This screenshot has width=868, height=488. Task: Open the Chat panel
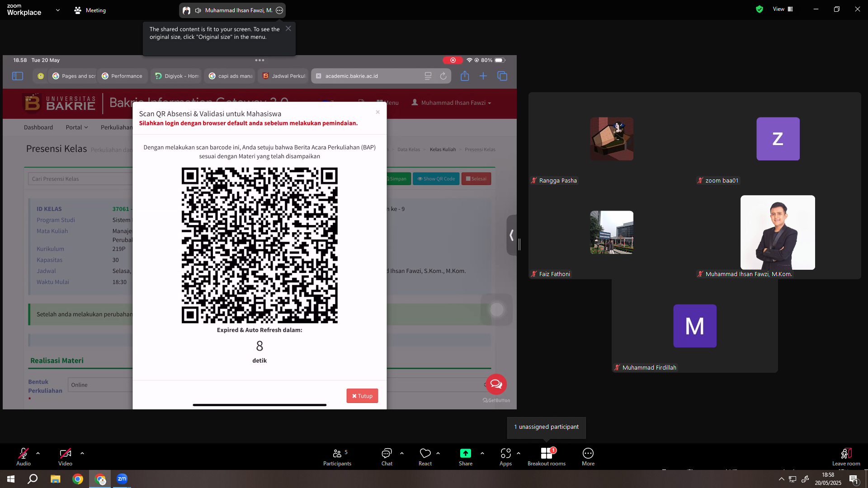tap(387, 457)
